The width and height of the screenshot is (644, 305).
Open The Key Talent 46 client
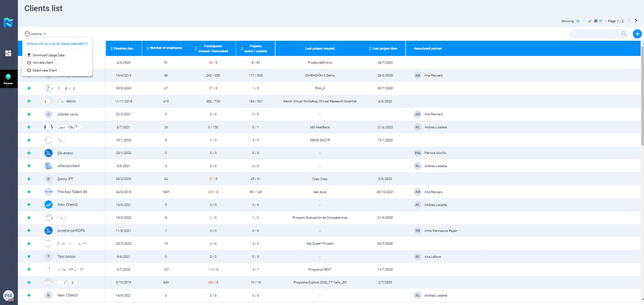72,191
